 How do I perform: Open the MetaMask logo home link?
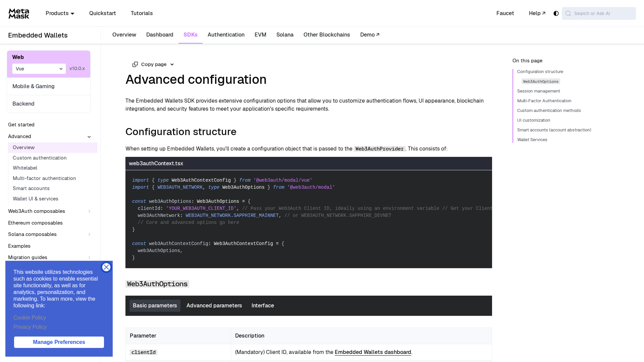coord(19,13)
